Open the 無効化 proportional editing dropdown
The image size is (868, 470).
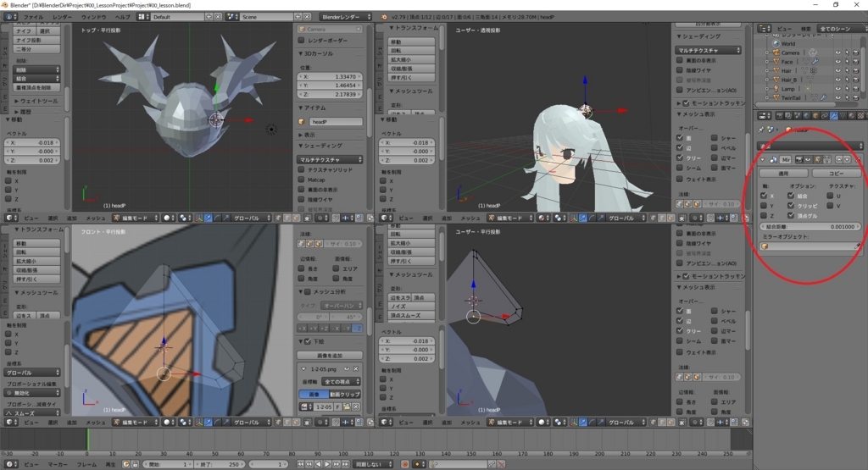pyautogui.click(x=33, y=393)
